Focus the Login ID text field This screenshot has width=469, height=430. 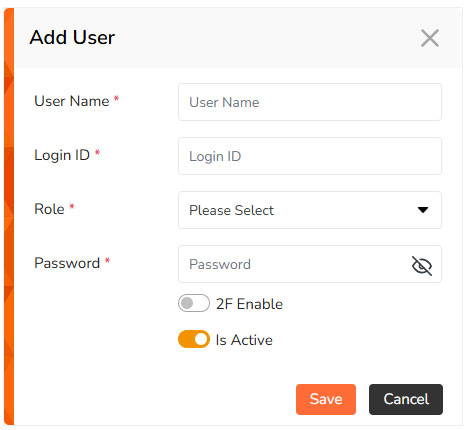(310, 156)
